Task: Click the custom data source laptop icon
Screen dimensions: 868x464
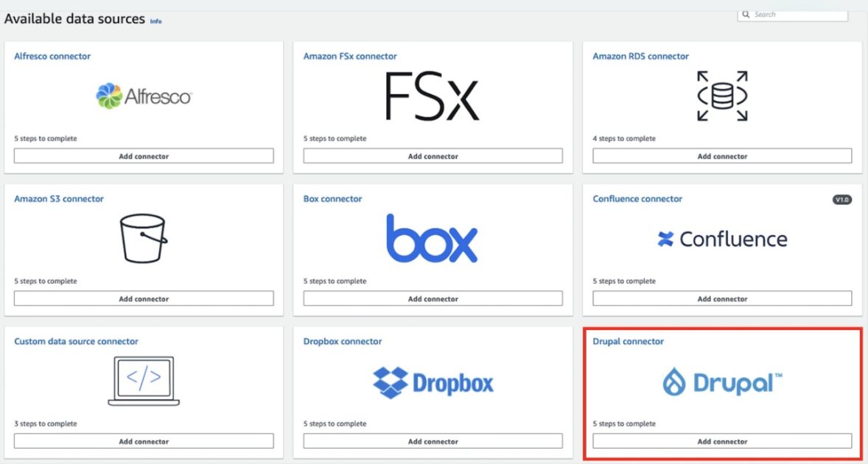Action: click(x=144, y=381)
